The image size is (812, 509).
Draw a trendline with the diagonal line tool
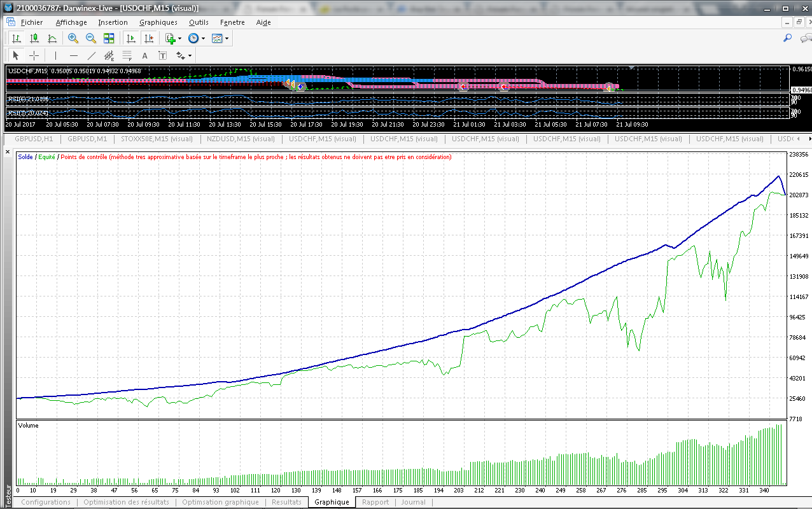(x=91, y=56)
